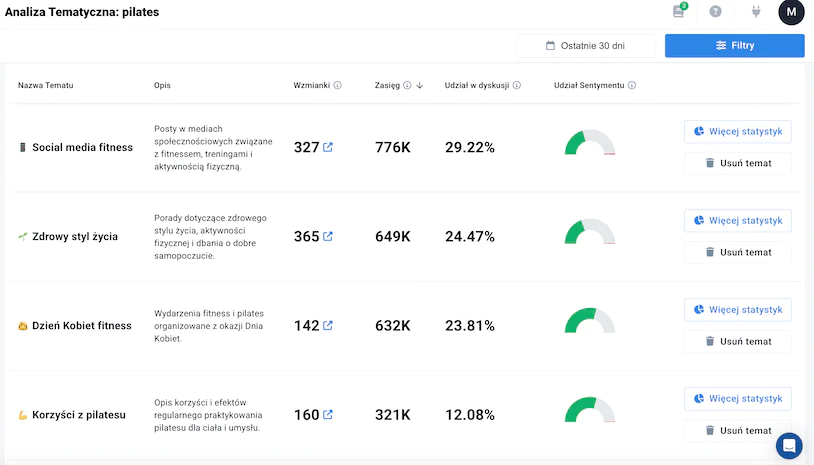814x465 pixels.
Task: Click the plug integrations icon
Action: tap(756, 11)
